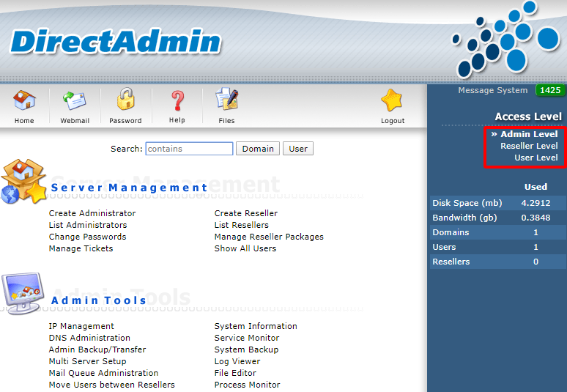Click the Password padlock icon

(x=125, y=99)
